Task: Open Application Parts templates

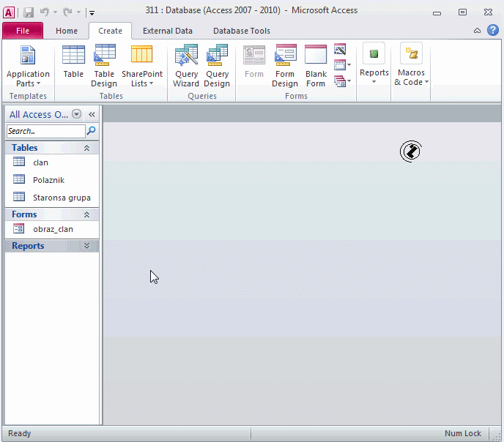Action: click(28, 67)
